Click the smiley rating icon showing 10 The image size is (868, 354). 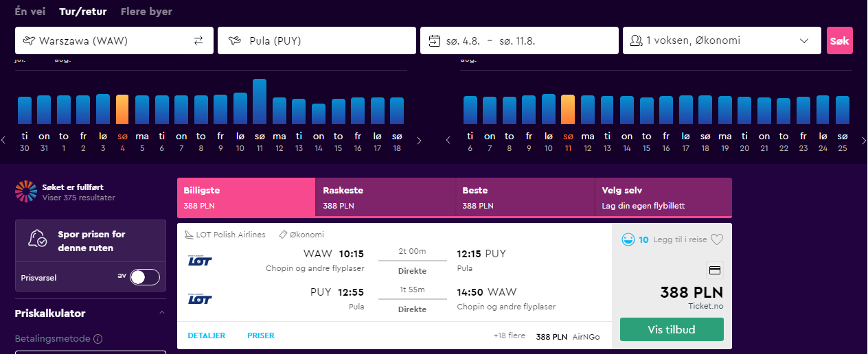click(628, 239)
